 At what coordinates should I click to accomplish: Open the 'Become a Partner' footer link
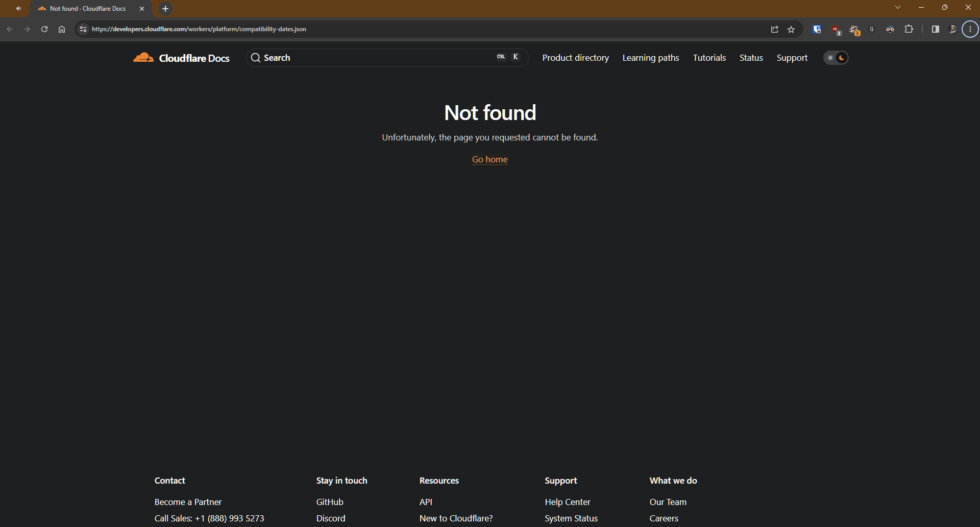click(188, 502)
